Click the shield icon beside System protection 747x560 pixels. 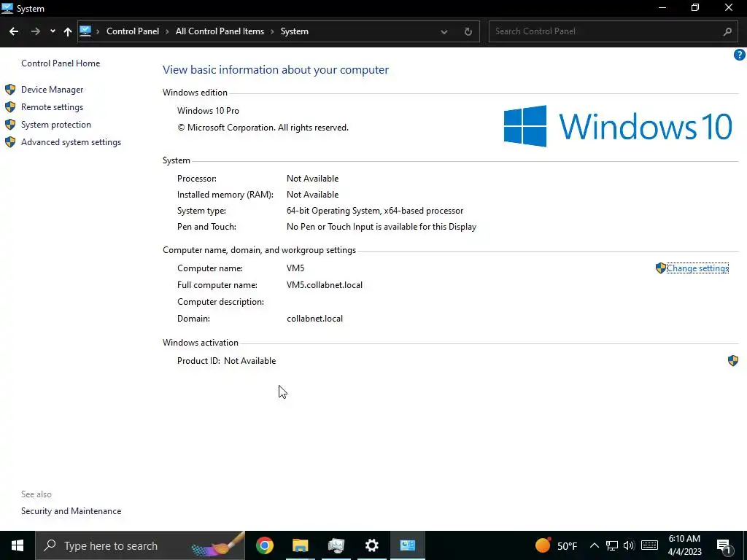click(x=10, y=125)
